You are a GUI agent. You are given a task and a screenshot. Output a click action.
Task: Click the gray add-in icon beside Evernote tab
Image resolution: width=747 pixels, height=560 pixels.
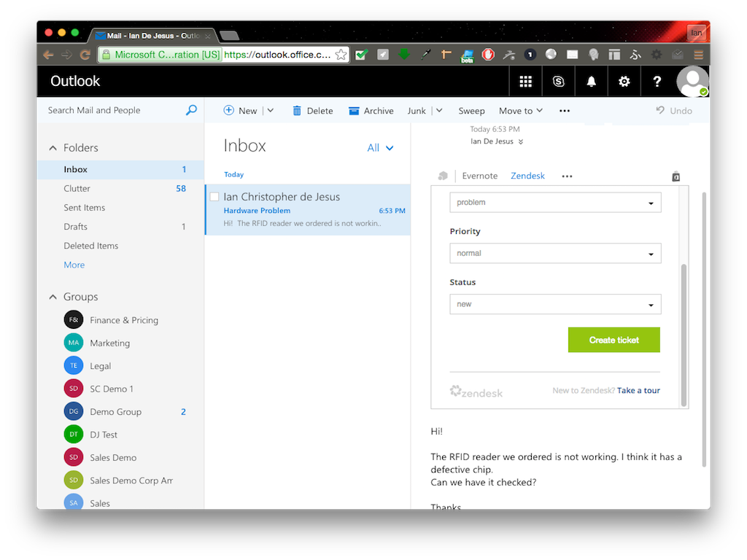pos(444,175)
